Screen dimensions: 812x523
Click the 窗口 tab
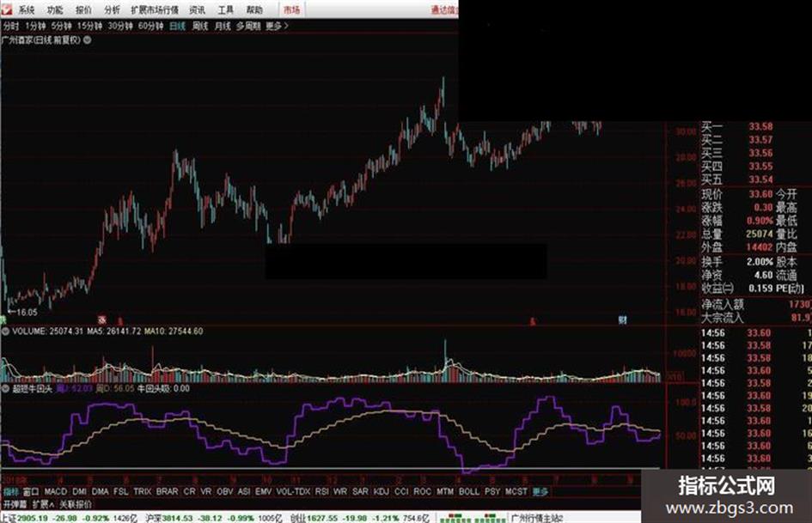31,492
